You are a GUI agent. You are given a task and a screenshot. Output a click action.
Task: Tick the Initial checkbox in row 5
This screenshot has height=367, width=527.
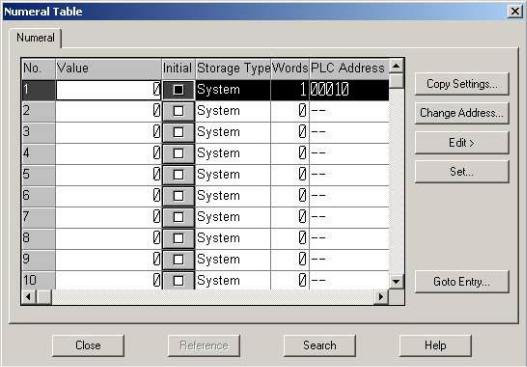tap(178, 174)
